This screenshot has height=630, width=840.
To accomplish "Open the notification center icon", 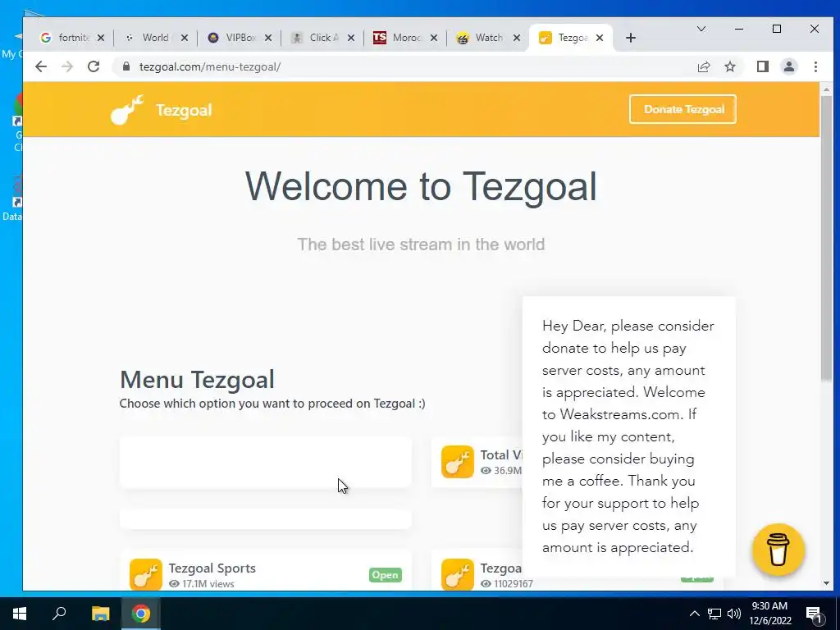I will [813, 614].
